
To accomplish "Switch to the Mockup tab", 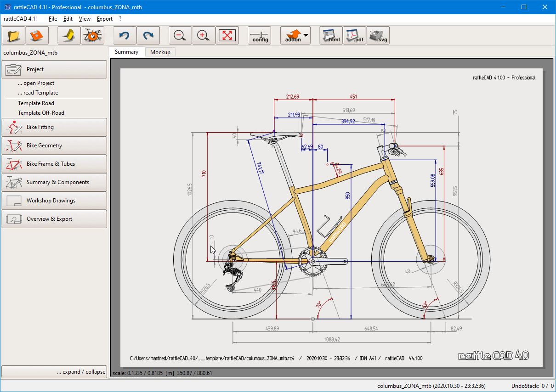I will (x=160, y=52).
